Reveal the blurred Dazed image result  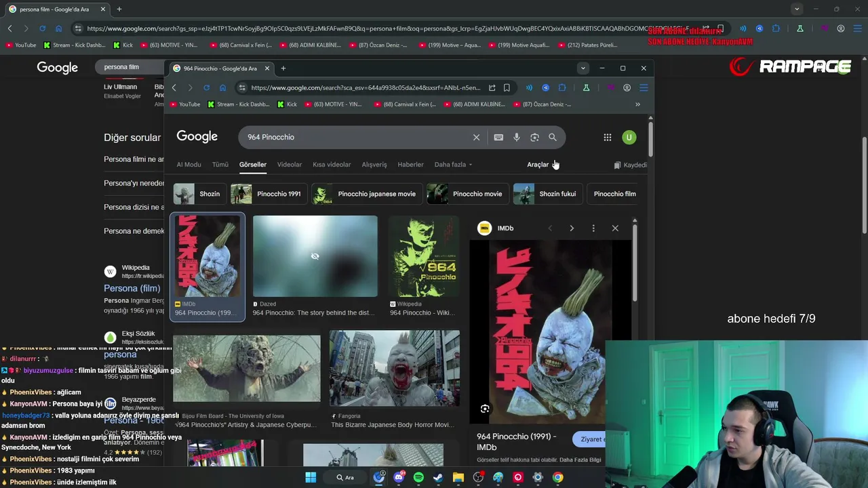point(315,256)
